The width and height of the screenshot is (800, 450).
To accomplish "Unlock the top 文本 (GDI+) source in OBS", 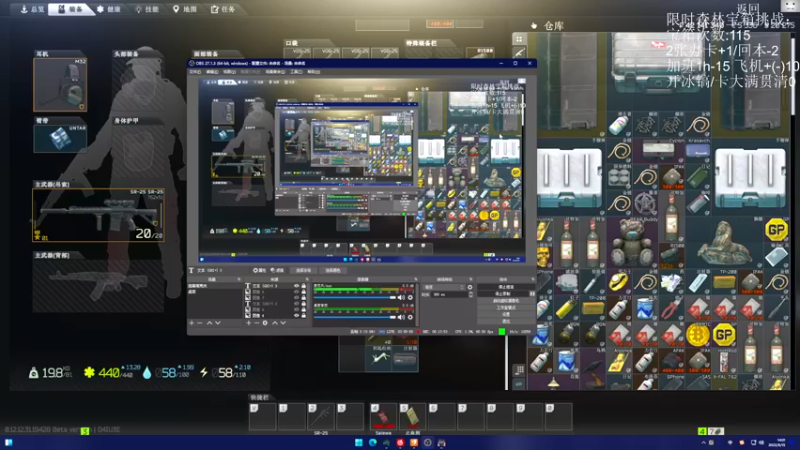I will click(x=304, y=286).
